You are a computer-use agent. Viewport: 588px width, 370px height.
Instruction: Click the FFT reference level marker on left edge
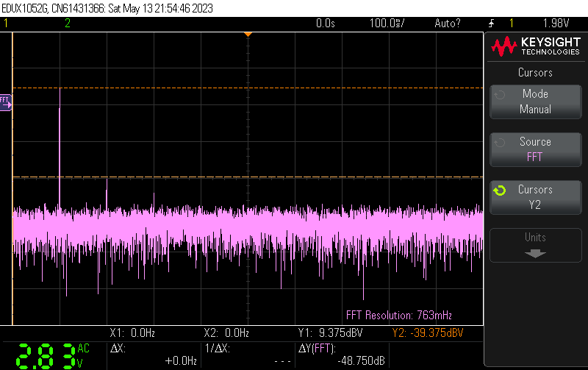[6, 102]
